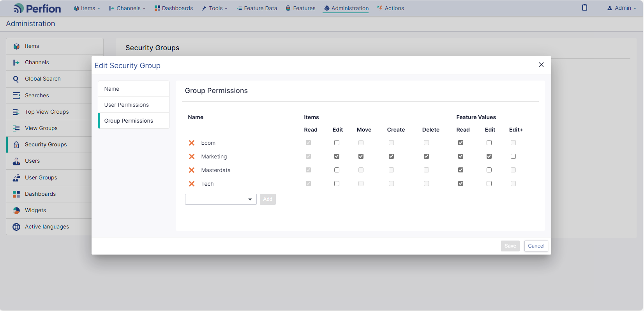Enable Items Edit for Ecom
Image resolution: width=644 pixels, height=311 pixels.
click(337, 143)
